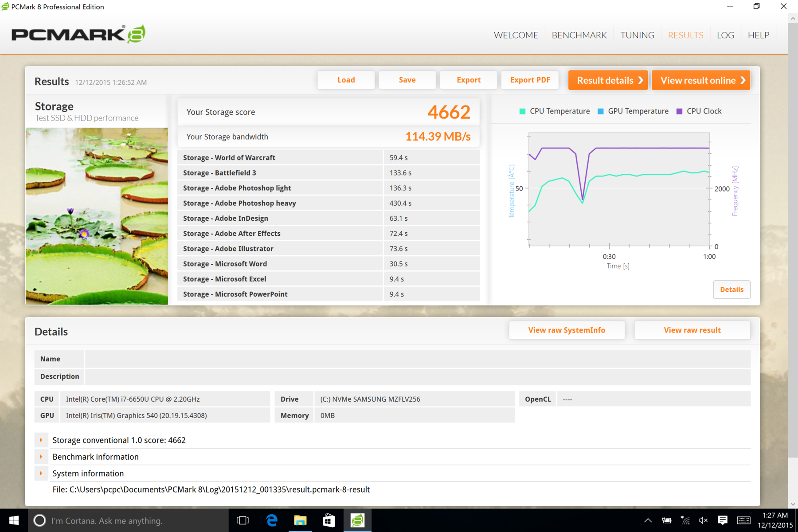Click the Iris Graphics 540 GPU value

click(137, 415)
